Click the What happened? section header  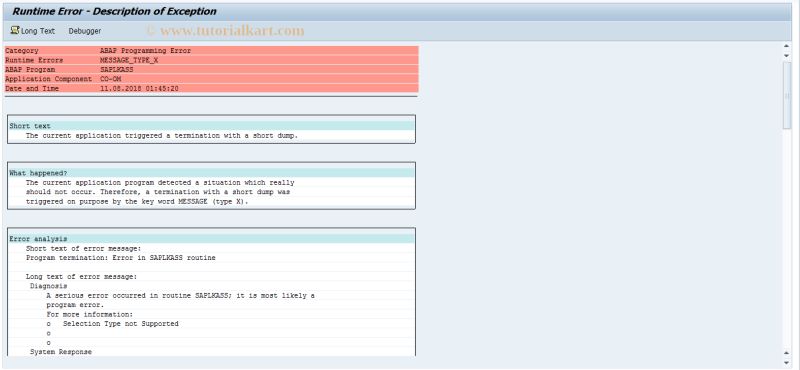coord(211,173)
